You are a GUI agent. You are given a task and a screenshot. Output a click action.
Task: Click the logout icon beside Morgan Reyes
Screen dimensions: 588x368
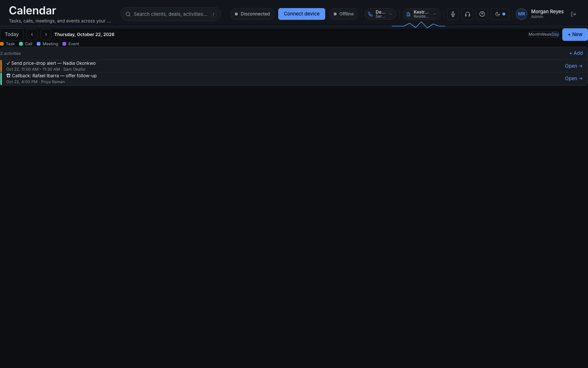pyautogui.click(x=573, y=14)
